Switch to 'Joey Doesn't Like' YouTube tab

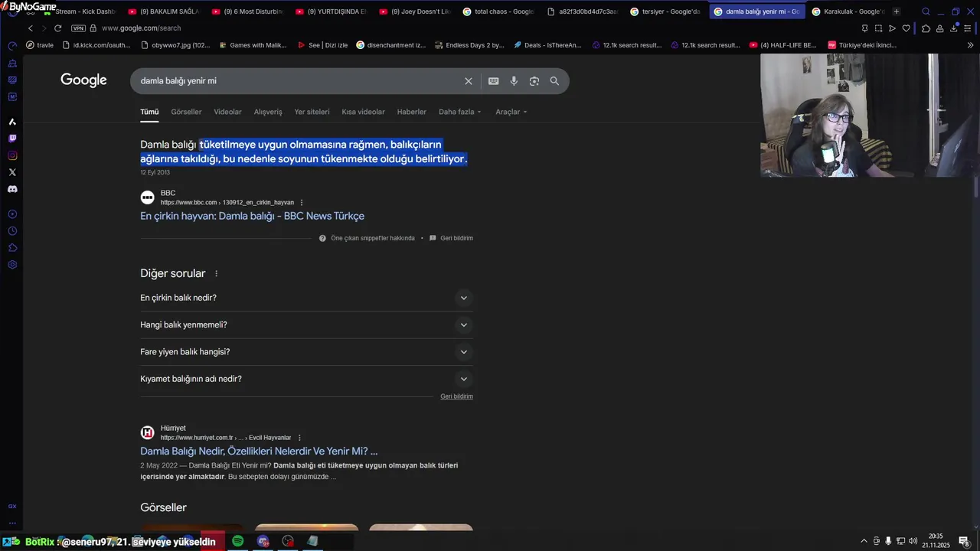point(414,11)
